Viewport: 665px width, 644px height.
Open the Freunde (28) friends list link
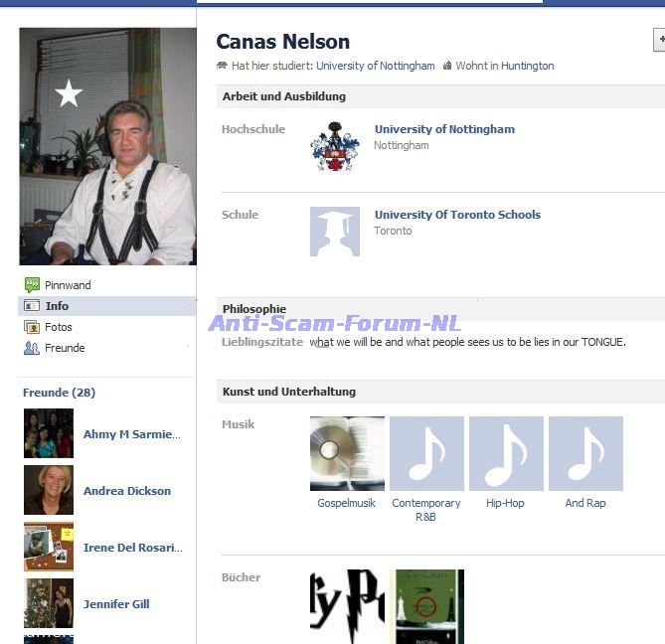pos(59,393)
